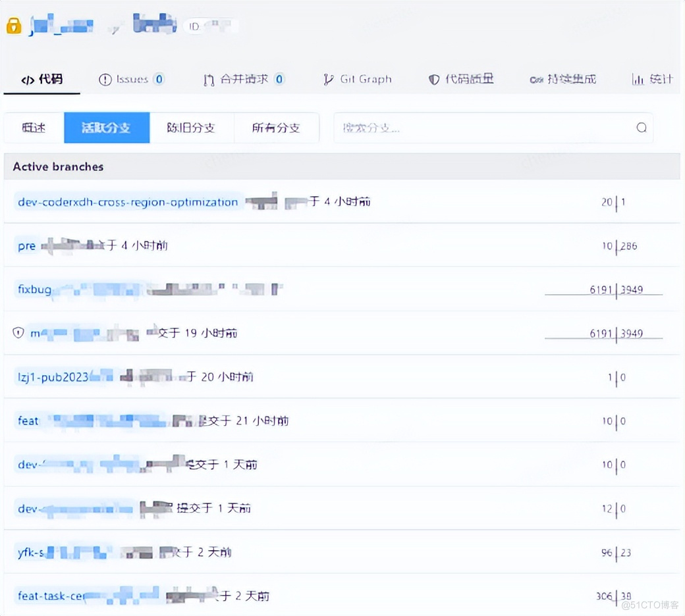Show 所有分支 all branches
The image size is (685, 616).
(x=276, y=128)
